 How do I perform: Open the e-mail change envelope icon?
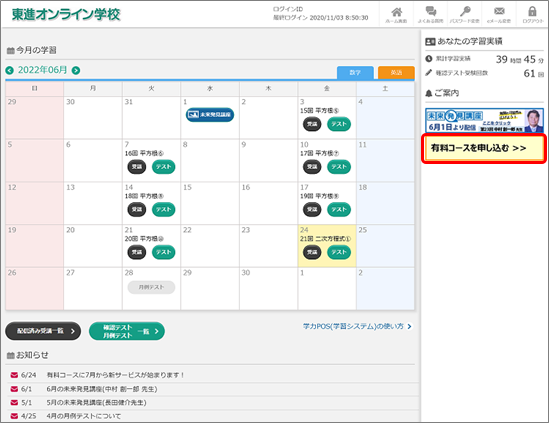click(499, 15)
